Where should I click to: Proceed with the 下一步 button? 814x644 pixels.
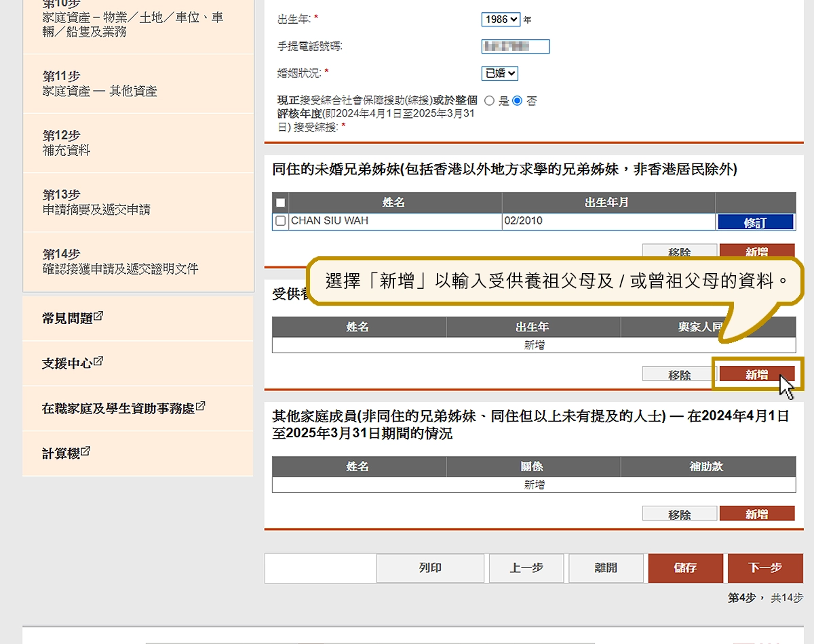click(764, 568)
